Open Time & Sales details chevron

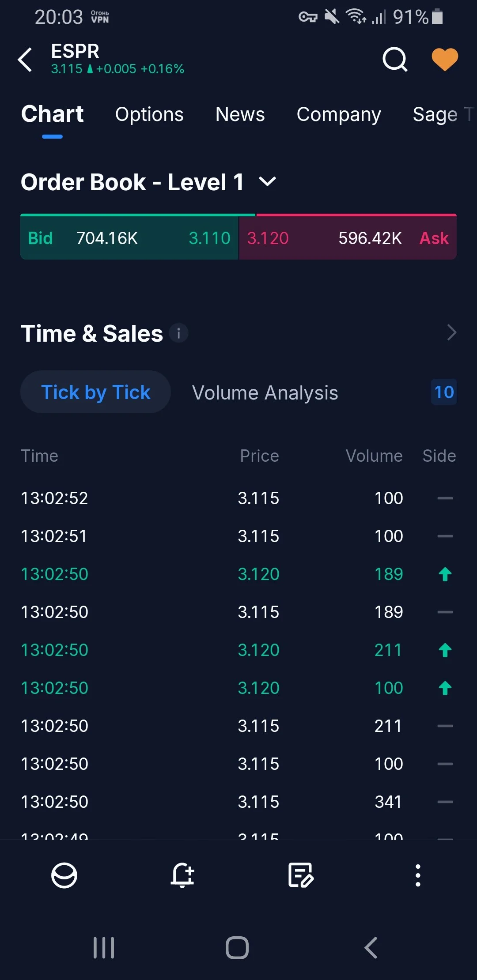[x=451, y=332]
